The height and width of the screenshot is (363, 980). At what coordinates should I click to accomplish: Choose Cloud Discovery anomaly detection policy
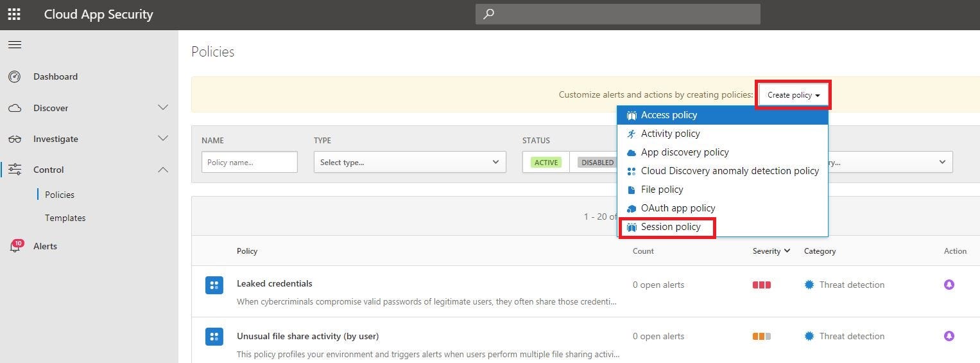pyautogui.click(x=723, y=171)
